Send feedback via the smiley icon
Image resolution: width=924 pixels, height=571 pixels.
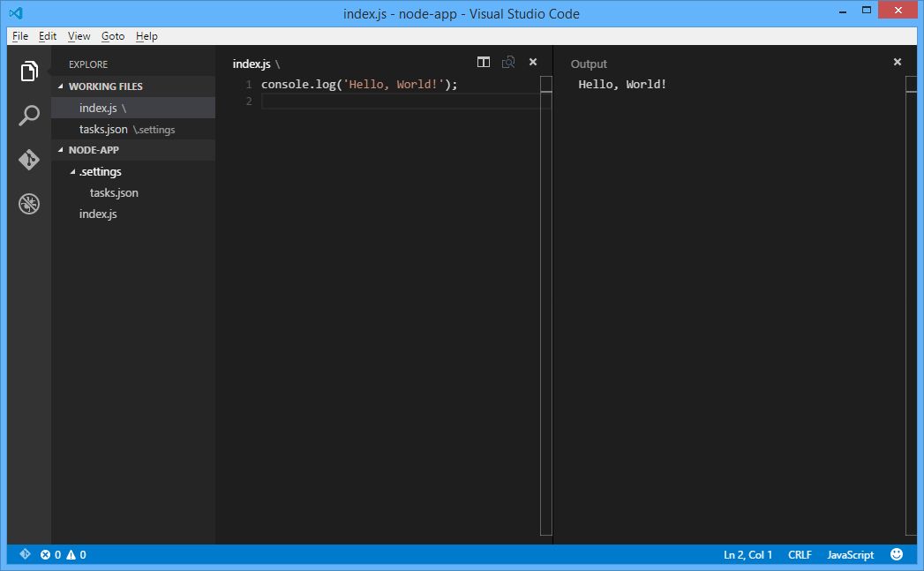pyautogui.click(x=897, y=554)
